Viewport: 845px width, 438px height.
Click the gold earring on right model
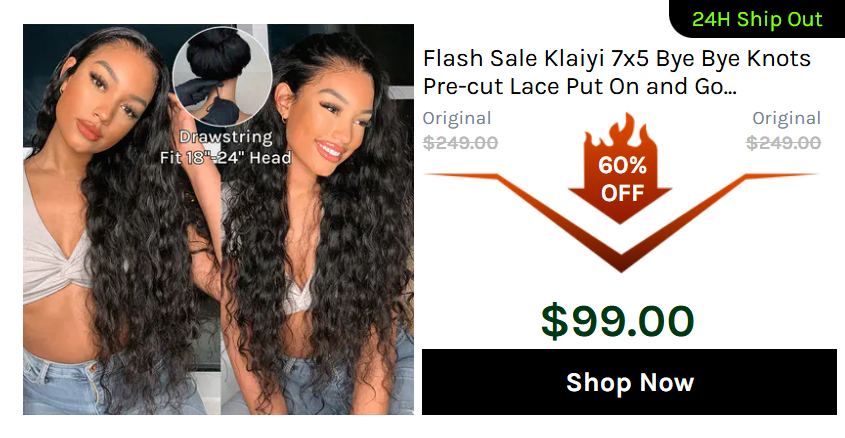(283, 118)
